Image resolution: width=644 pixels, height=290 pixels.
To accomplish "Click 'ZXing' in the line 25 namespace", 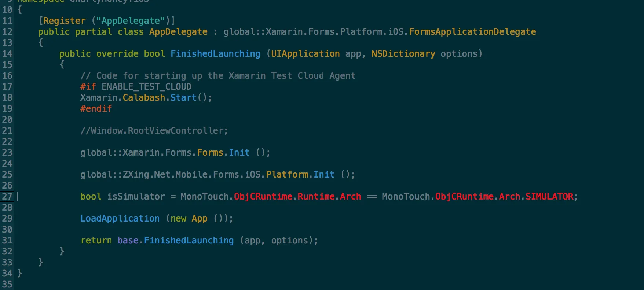I will click(x=136, y=175).
